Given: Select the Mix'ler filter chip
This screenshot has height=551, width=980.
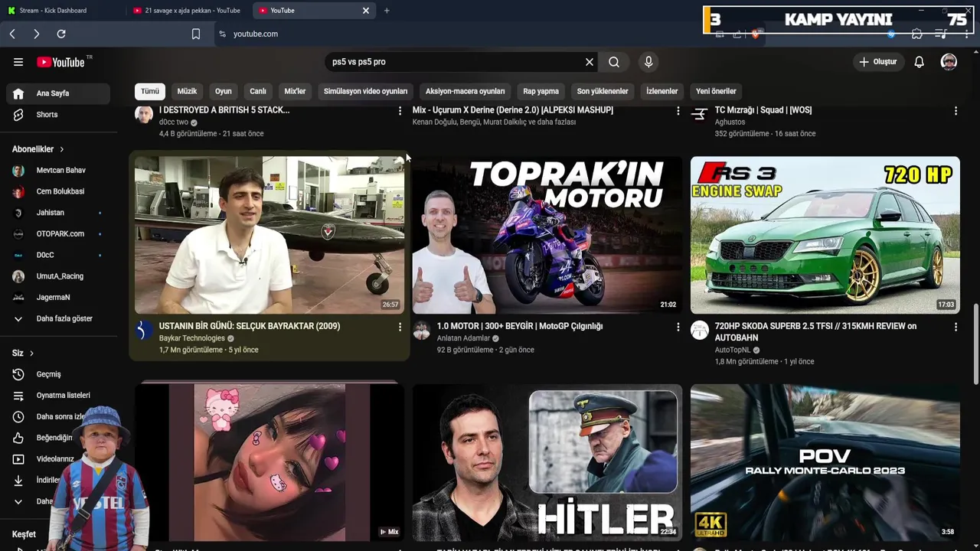Looking at the screenshot, I should [x=295, y=91].
